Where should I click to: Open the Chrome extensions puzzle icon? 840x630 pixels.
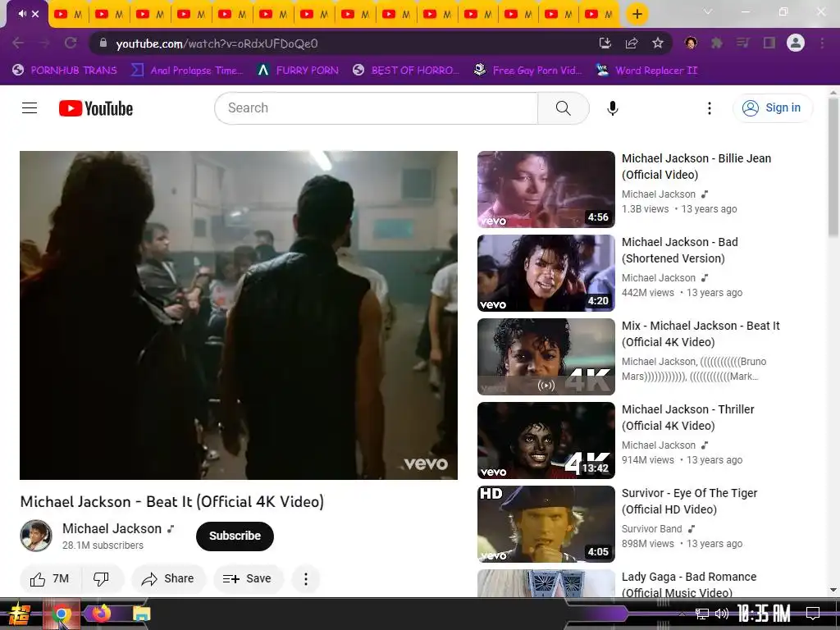click(x=717, y=43)
